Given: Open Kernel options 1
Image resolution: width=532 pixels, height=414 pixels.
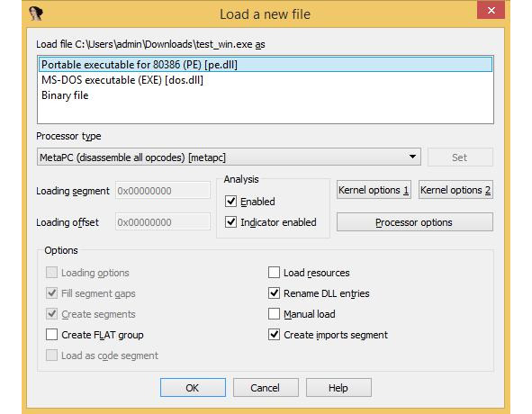Looking at the screenshot, I should [x=374, y=190].
